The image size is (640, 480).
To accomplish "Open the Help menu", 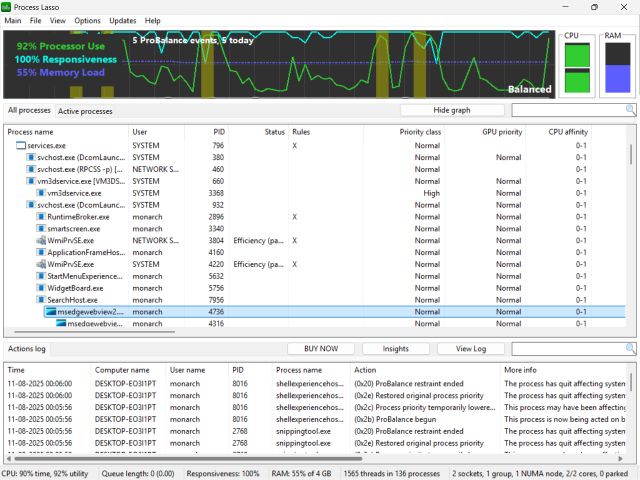I will (x=153, y=20).
